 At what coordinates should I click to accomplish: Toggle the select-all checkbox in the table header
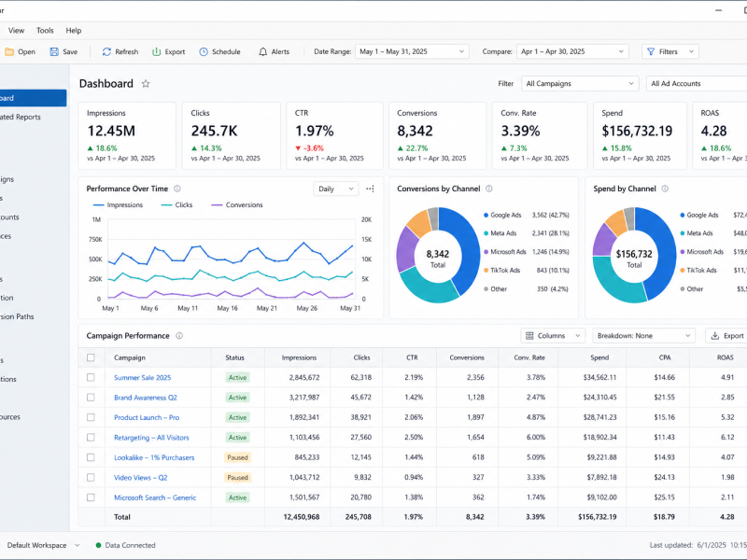coord(91,357)
